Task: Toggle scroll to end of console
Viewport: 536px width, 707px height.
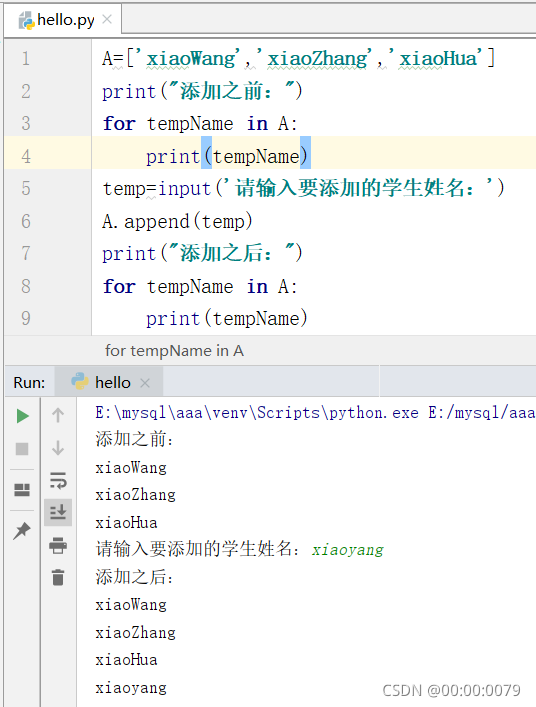Action: tap(58, 512)
